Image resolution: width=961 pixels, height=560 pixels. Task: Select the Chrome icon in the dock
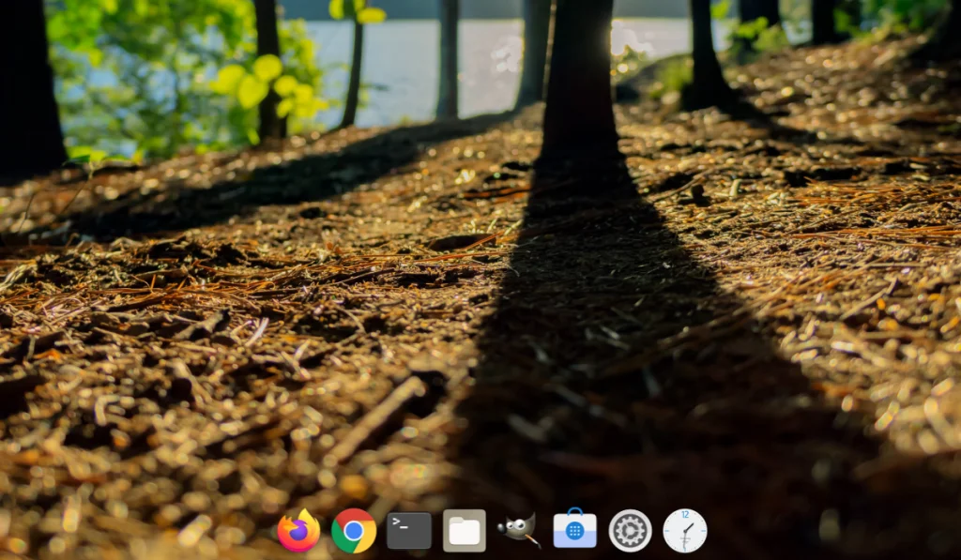click(x=355, y=530)
